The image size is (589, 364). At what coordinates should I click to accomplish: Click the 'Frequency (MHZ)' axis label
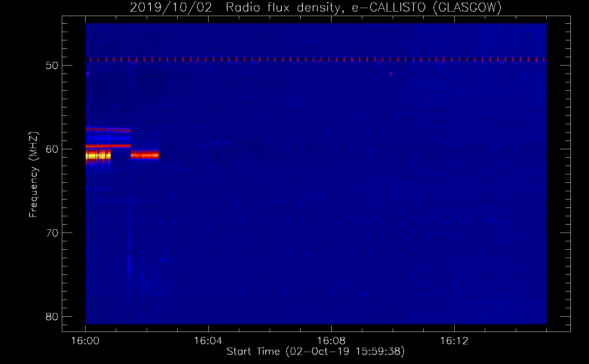click(x=33, y=175)
